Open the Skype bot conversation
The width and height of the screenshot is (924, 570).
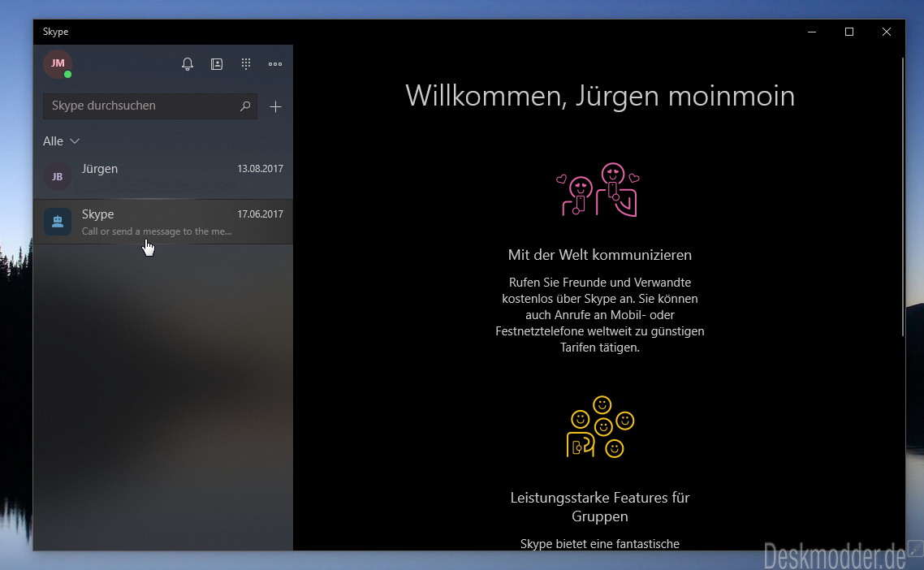tap(163, 222)
